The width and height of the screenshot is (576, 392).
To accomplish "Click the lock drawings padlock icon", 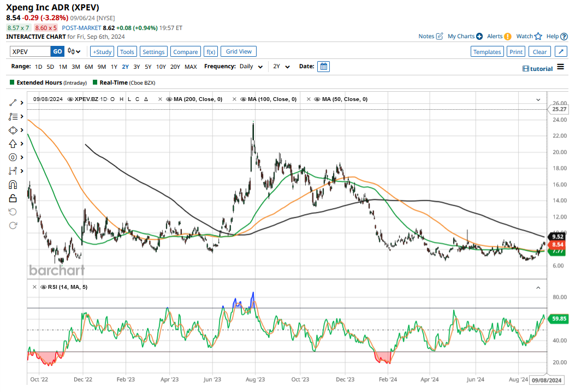I will 13,198.
